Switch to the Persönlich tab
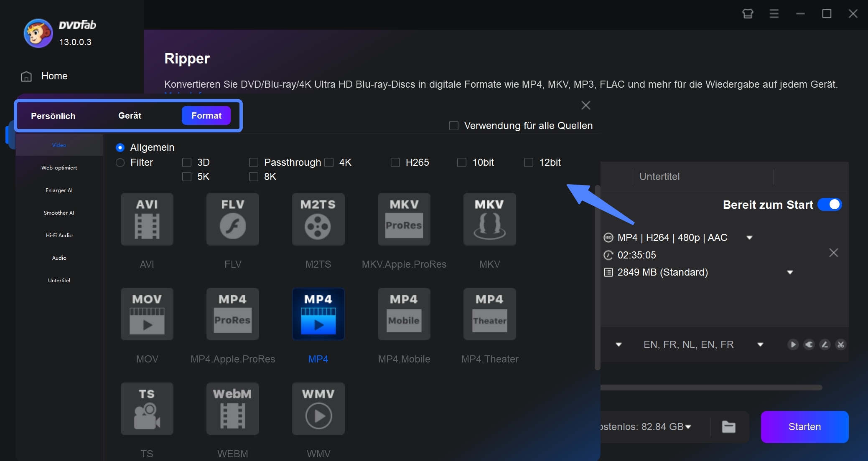This screenshot has width=868, height=461. (53, 115)
